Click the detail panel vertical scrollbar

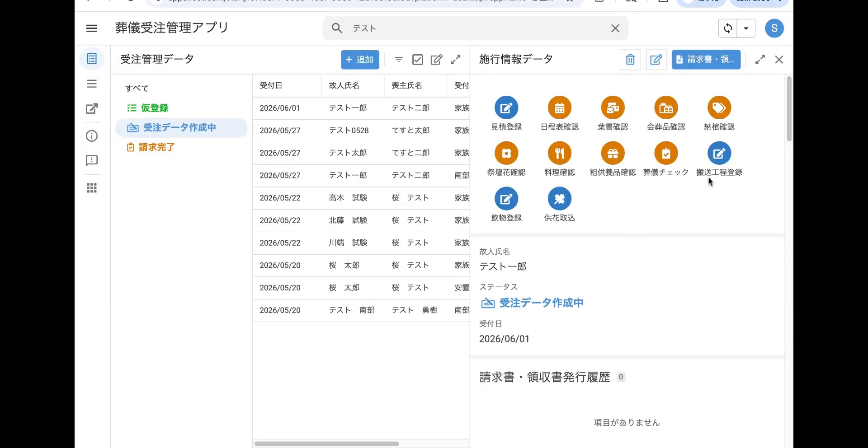pos(789,109)
